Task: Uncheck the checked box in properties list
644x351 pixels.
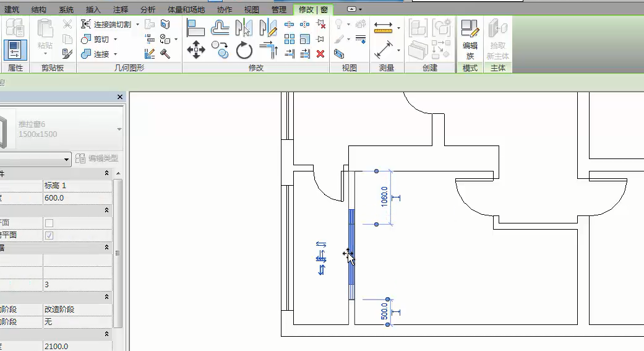Action: tap(49, 235)
